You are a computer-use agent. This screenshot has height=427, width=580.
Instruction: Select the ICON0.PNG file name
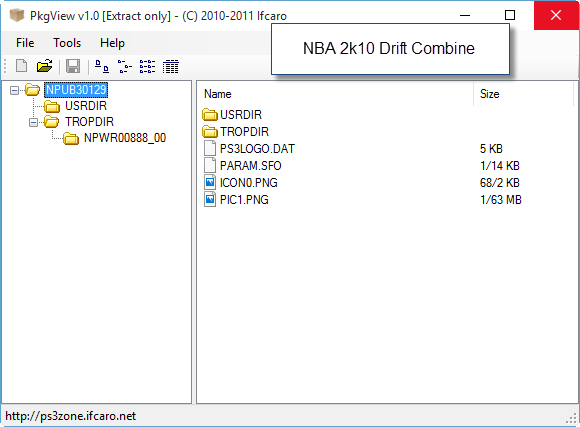[x=249, y=183]
